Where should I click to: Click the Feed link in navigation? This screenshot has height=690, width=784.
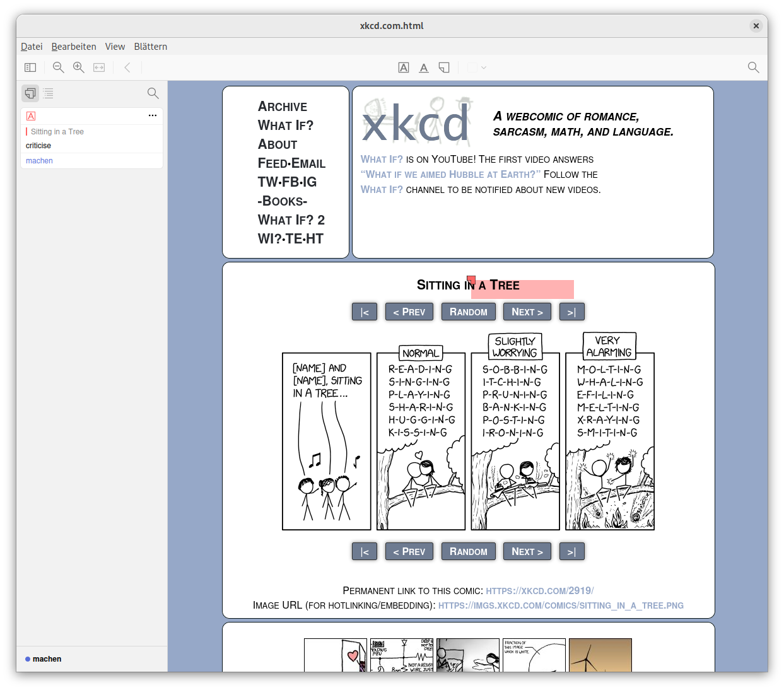[x=272, y=163]
